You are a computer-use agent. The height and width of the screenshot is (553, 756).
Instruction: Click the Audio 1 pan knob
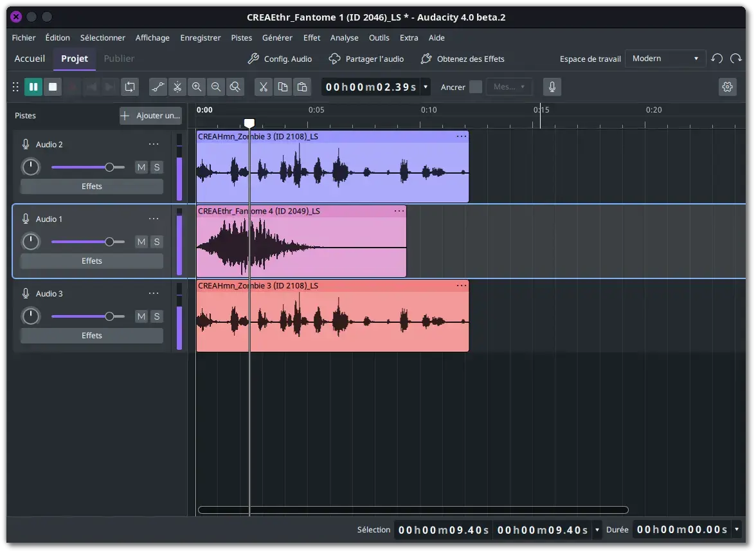(x=31, y=242)
